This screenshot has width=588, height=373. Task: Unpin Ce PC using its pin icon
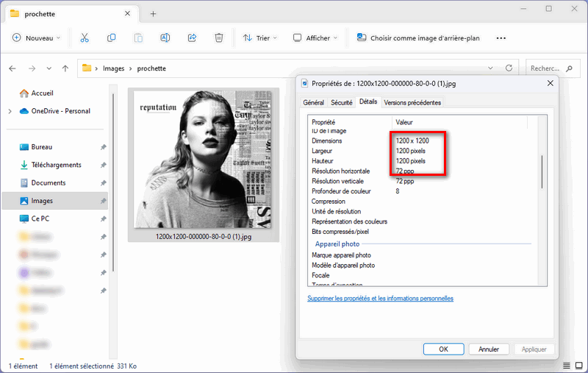click(103, 219)
